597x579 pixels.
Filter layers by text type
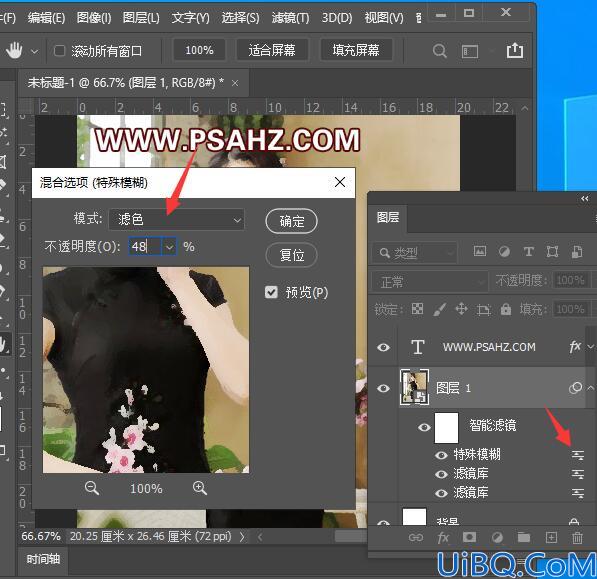(x=528, y=251)
